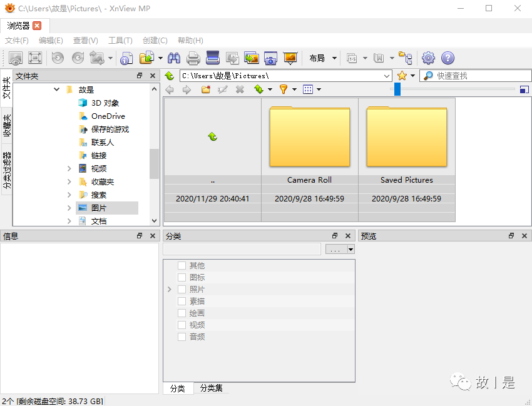Check the 其他 category checkbox
Image resolution: width=532 pixels, height=406 pixels.
pyautogui.click(x=182, y=266)
